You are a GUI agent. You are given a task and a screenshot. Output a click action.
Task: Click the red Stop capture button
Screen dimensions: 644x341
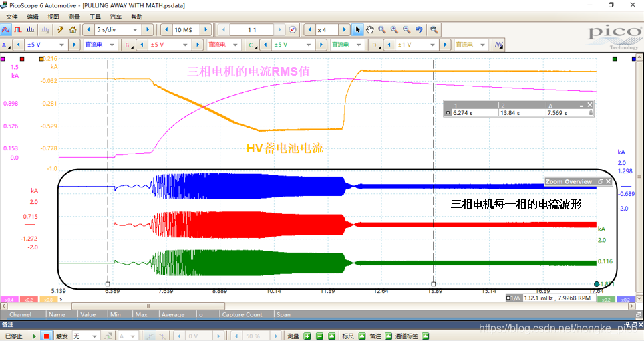(46, 336)
